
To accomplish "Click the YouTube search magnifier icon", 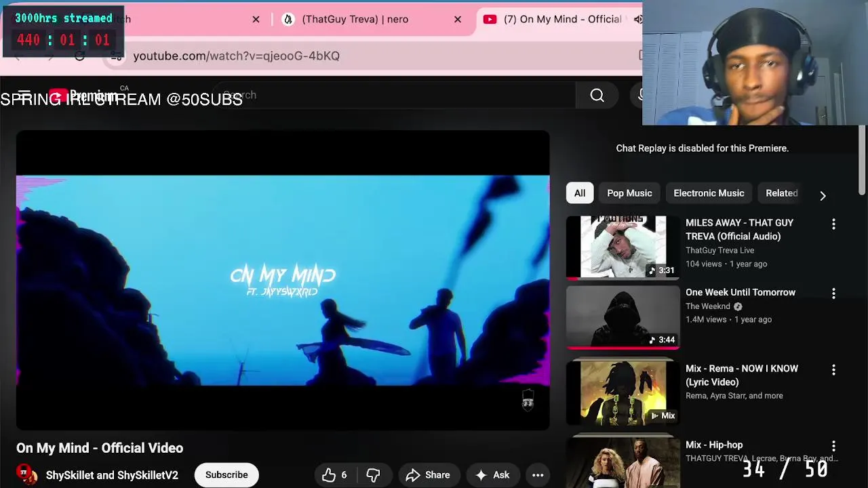I will point(597,96).
